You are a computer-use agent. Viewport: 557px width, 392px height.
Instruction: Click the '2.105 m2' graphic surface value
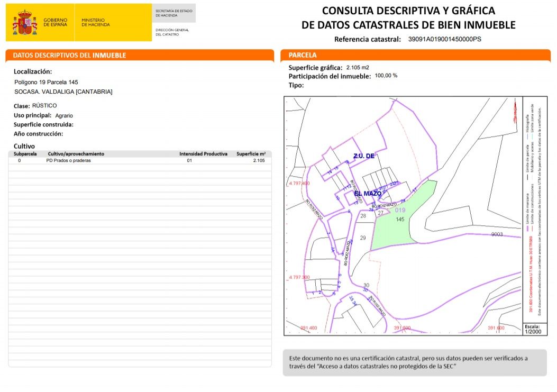pos(358,67)
